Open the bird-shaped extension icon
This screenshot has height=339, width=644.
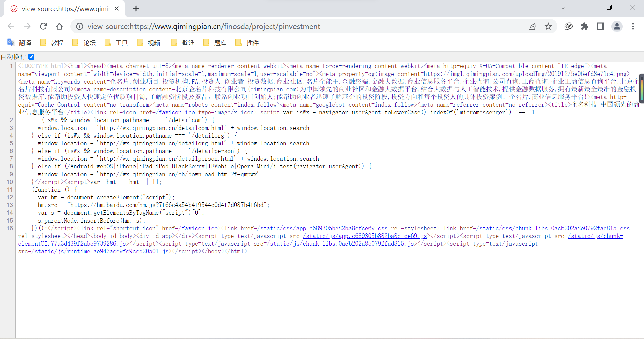(568, 26)
